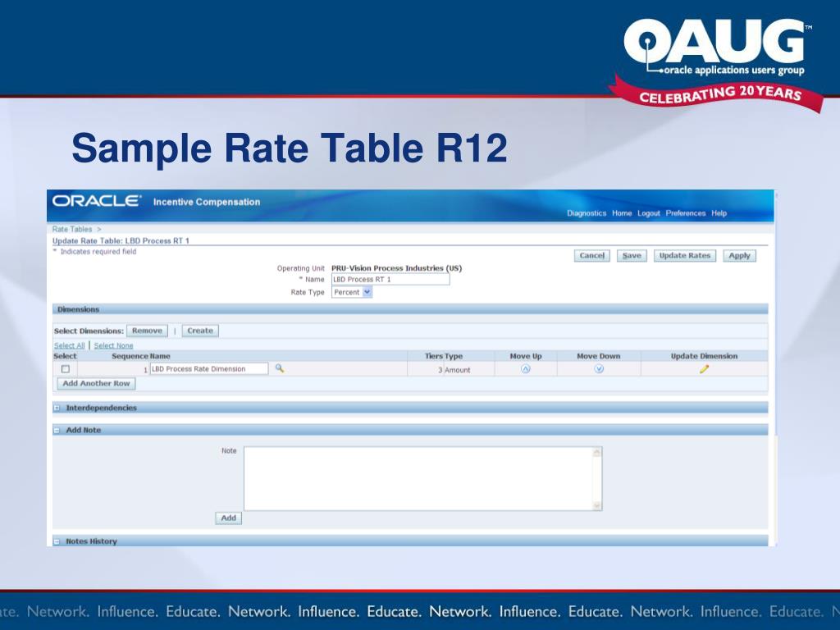
Task: Click the Apply button
Action: [739, 256]
